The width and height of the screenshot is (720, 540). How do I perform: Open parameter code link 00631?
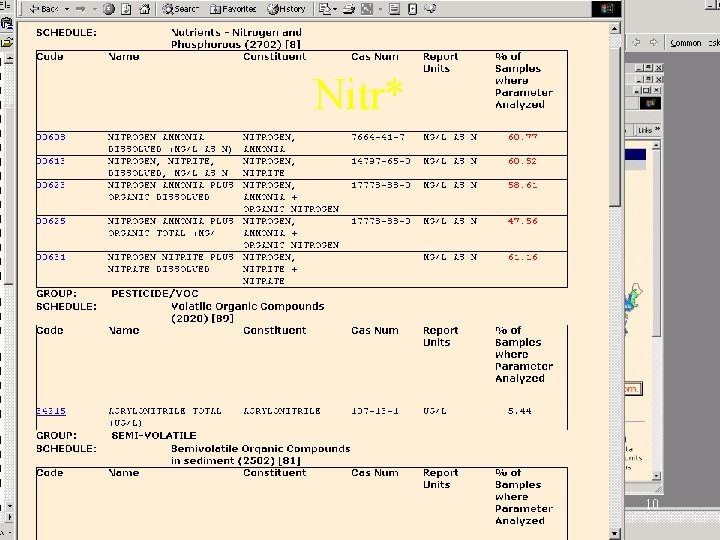tap(51, 257)
